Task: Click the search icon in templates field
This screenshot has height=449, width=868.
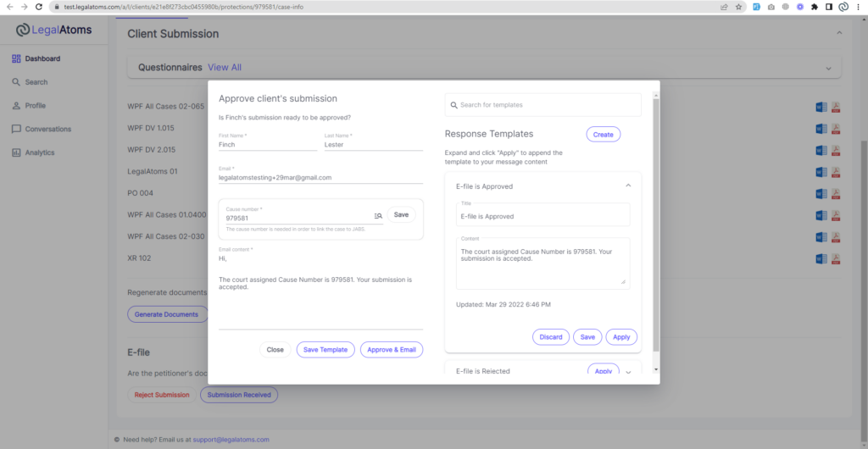Action: [x=453, y=105]
